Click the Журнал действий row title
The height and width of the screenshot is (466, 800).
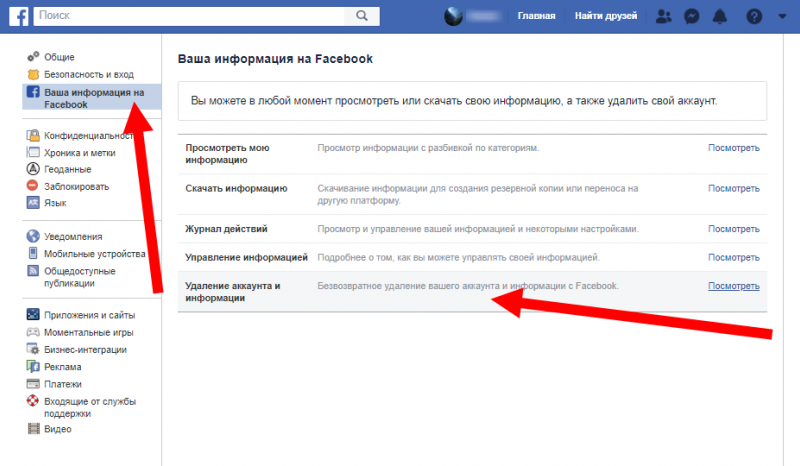coord(226,229)
